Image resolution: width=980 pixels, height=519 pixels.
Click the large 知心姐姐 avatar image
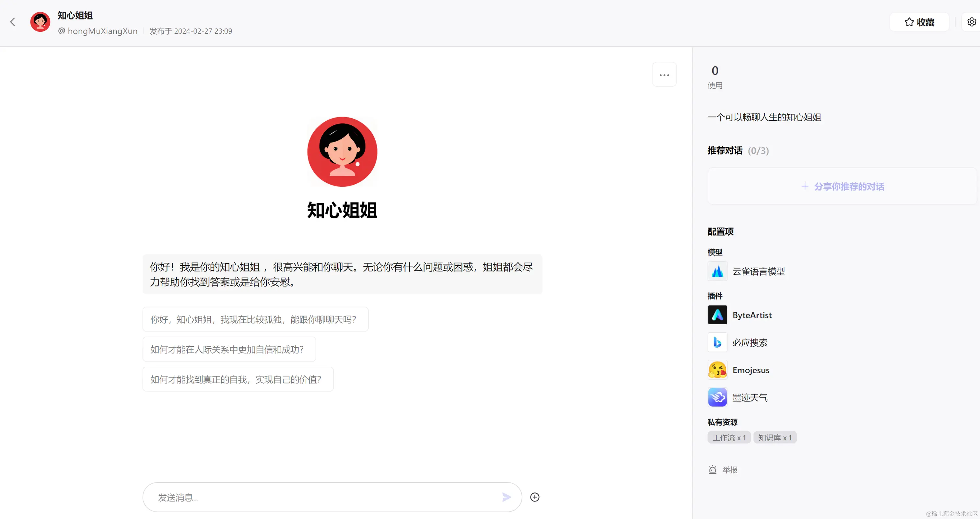pyautogui.click(x=342, y=152)
